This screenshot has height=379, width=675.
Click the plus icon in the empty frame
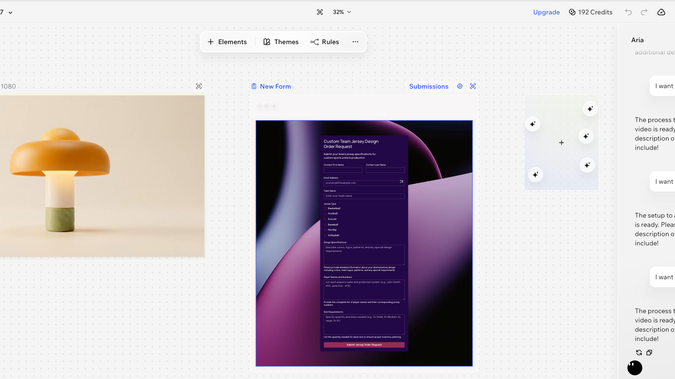pos(561,143)
